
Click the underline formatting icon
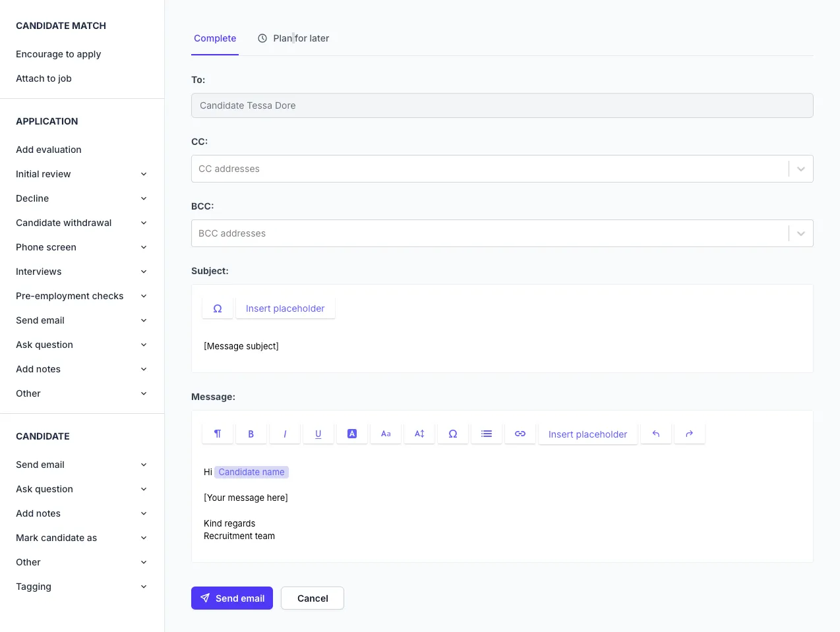(318, 434)
